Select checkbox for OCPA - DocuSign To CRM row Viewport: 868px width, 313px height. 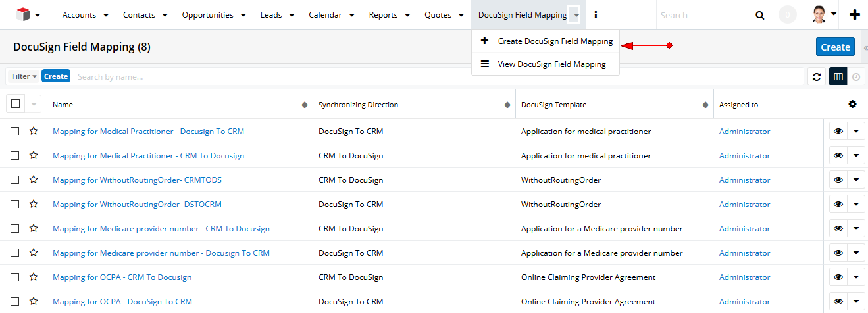14,302
